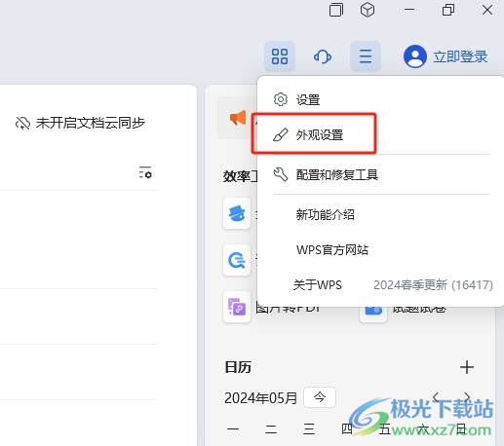Image resolution: width=504 pixels, height=446 pixels.
Task: Click the 日历 heading
Action: point(238,367)
